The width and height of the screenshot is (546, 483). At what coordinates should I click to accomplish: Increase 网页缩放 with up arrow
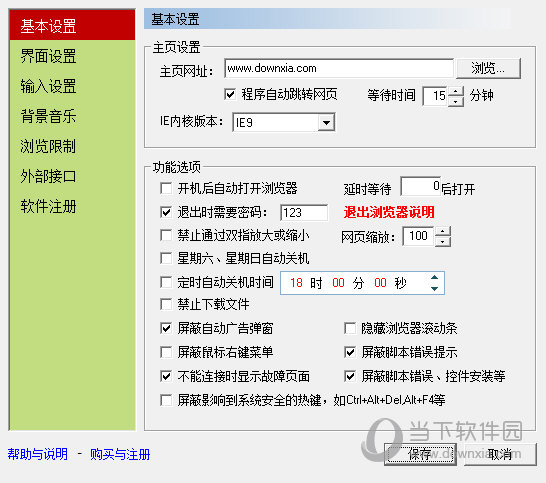click(x=442, y=232)
